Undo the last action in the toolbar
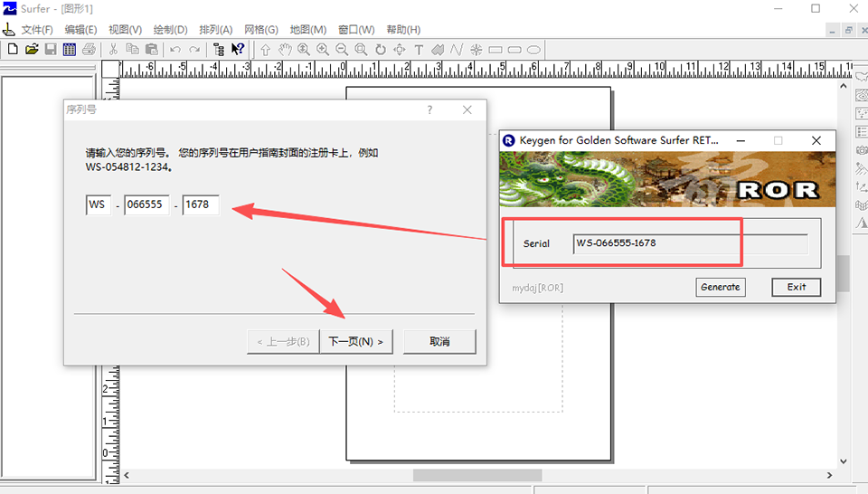This screenshot has height=494, width=868. (175, 49)
